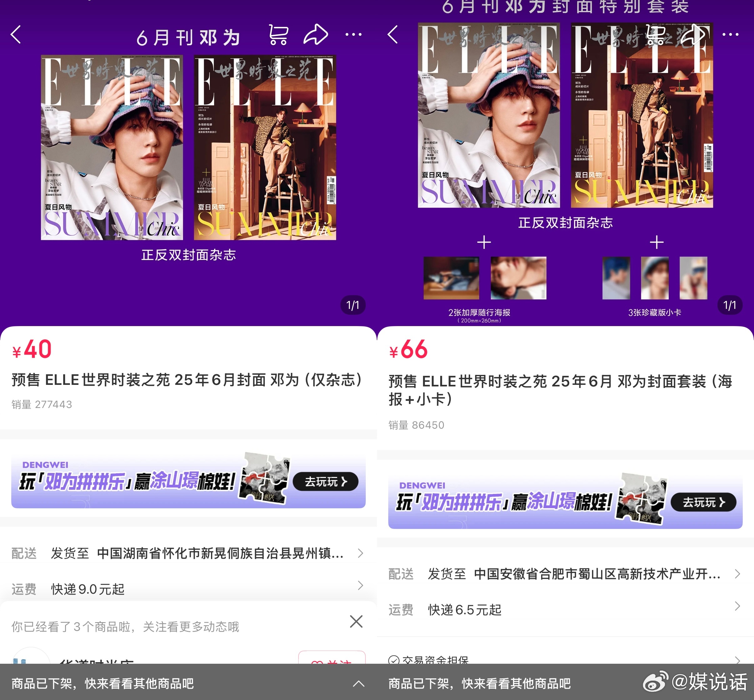Tap 快递 9.0元起 shipping text
The image size is (754, 700).
(x=88, y=589)
